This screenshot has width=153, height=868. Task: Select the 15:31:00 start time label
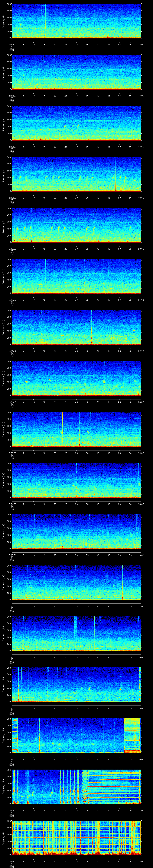[x=12, y=861]
